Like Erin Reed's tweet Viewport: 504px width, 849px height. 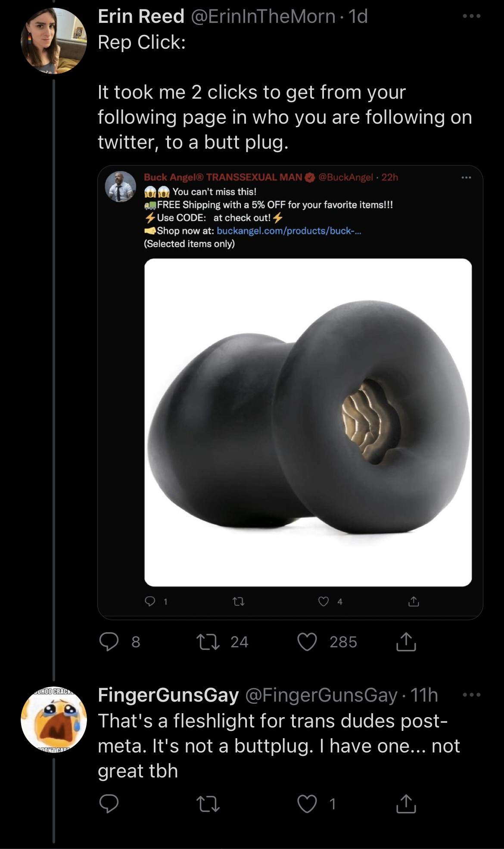[307, 642]
